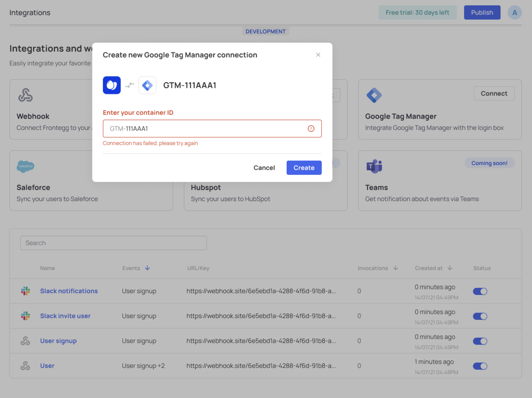This screenshot has width=532, height=398.
Task: Sort by Created at column arrow
Action: point(450,268)
